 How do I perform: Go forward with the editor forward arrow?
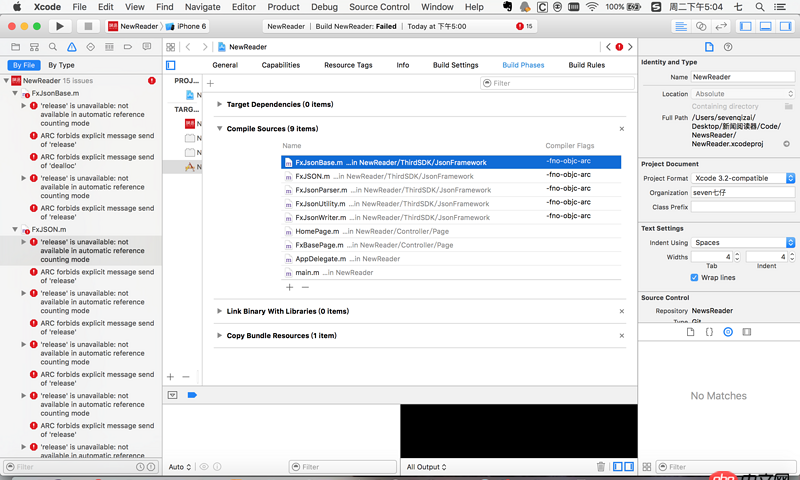[x=205, y=47]
